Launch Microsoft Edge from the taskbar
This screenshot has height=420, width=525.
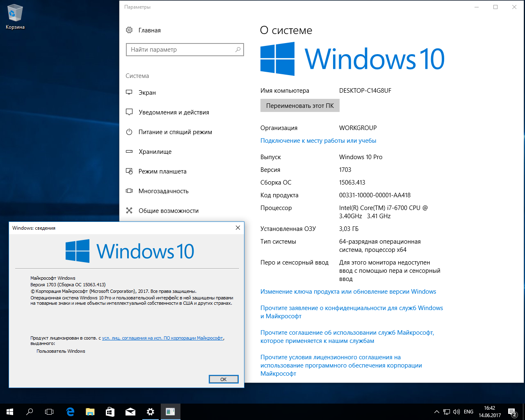(x=70, y=412)
